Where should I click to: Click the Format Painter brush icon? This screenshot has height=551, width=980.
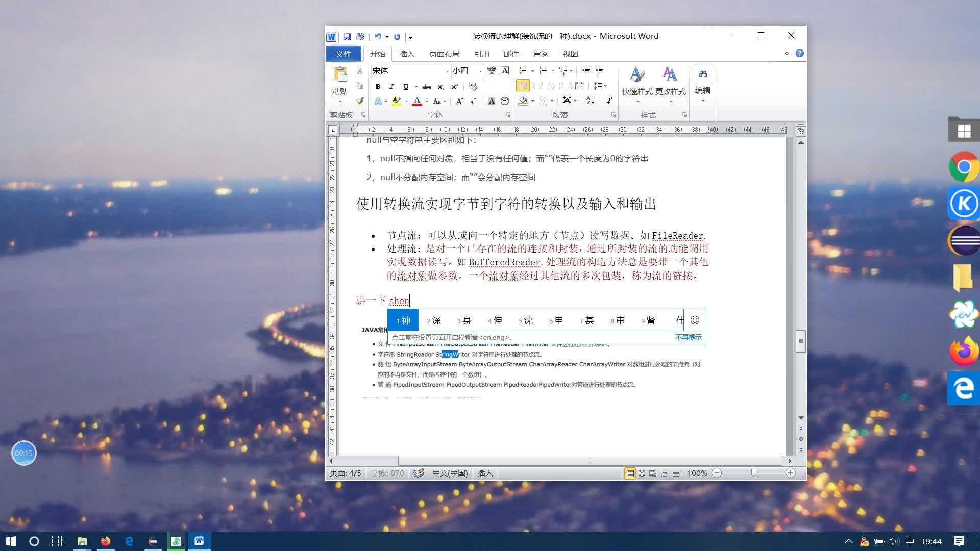pyautogui.click(x=360, y=101)
